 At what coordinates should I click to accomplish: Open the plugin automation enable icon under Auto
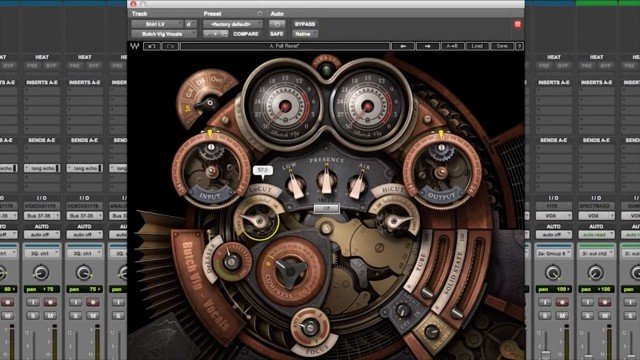277,24
